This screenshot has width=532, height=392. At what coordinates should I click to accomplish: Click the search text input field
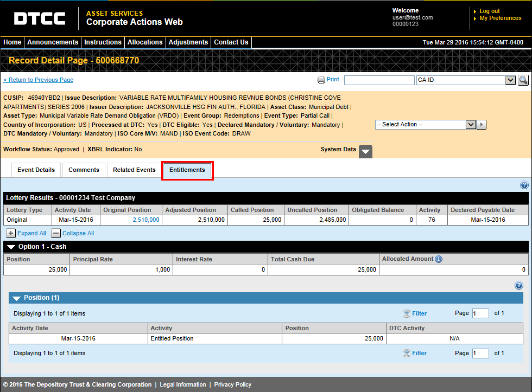pyautogui.click(x=379, y=80)
